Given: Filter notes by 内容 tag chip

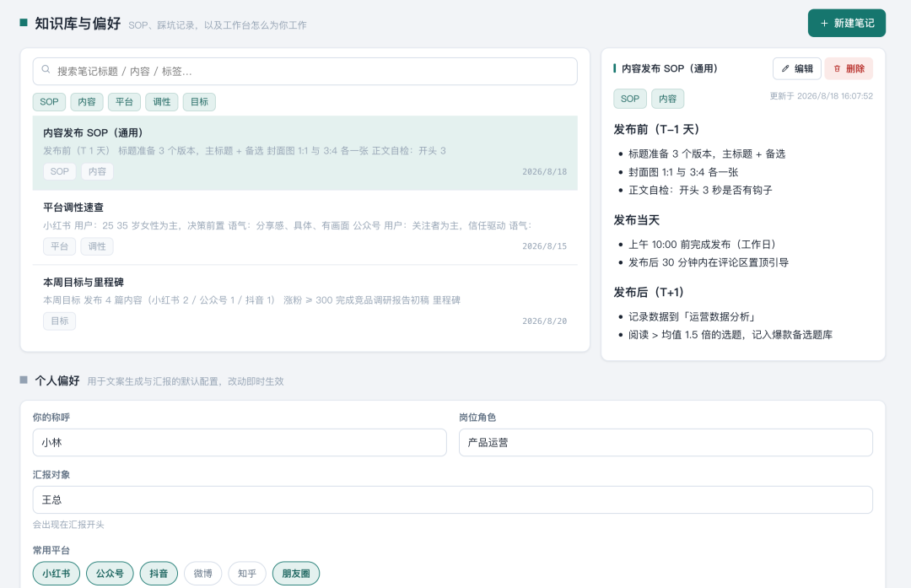Looking at the screenshot, I should (x=87, y=102).
